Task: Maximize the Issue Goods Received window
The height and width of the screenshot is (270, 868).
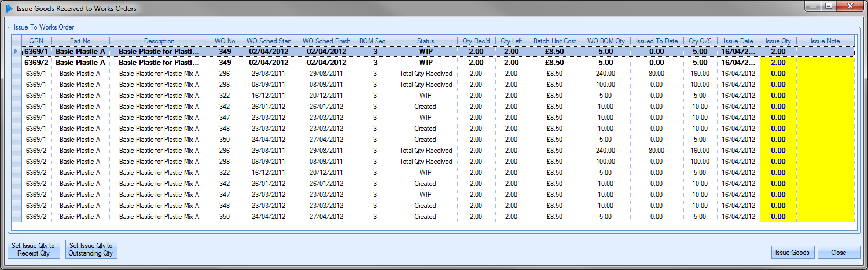Action: [829, 6]
